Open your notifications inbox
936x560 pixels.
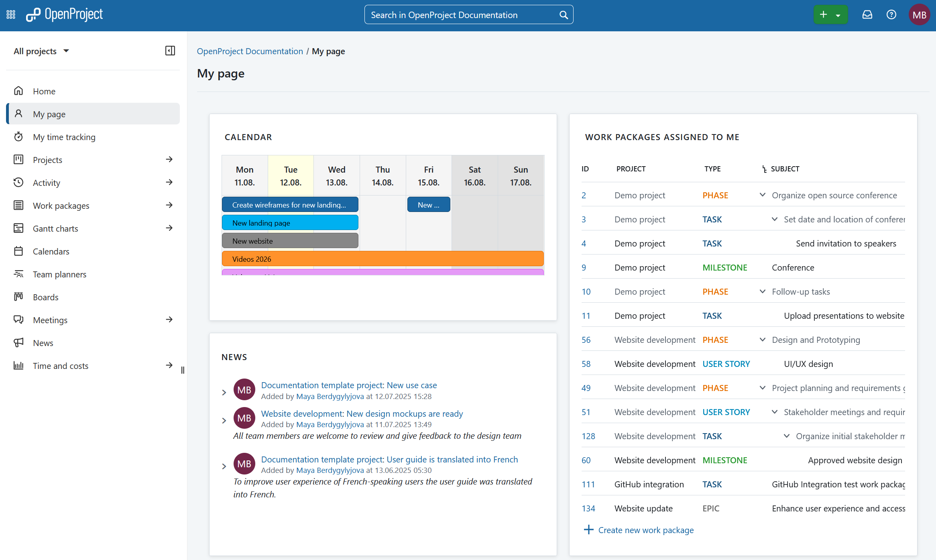[867, 14]
